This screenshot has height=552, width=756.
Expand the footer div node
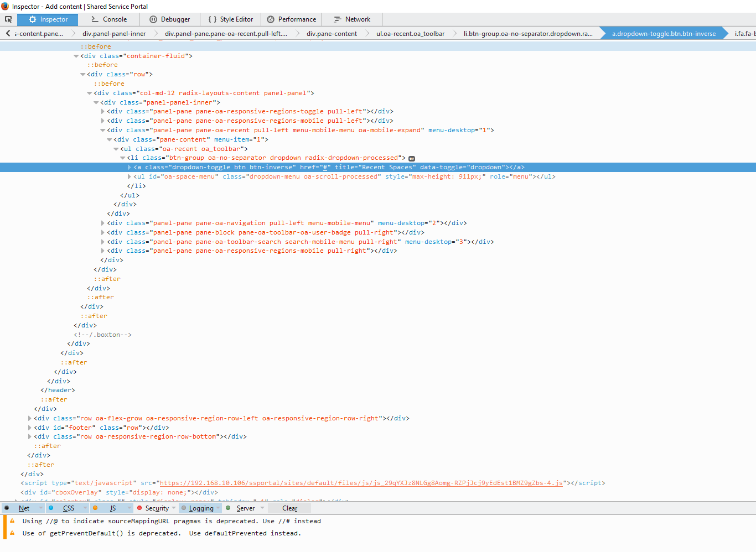coord(30,428)
